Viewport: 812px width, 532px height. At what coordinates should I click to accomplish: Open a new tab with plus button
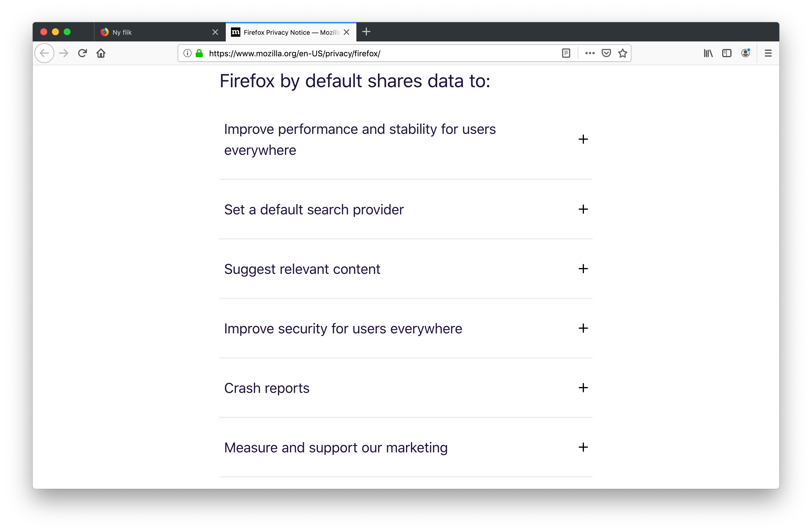[x=366, y=32]
